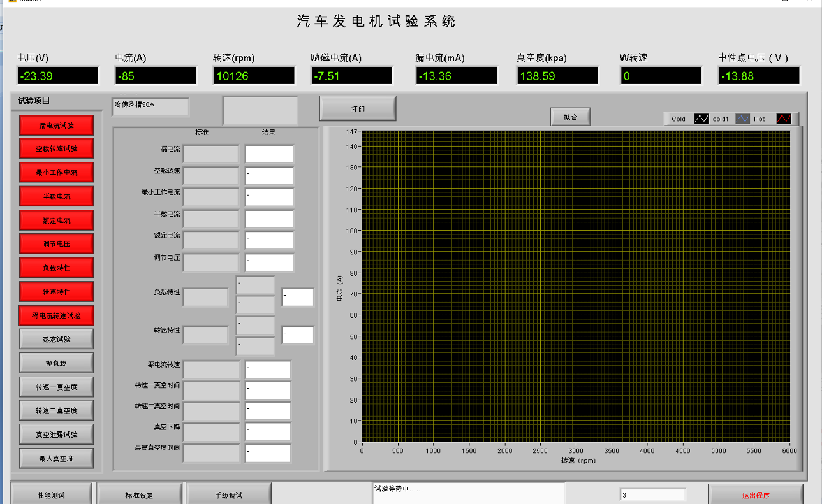
Task: Click the 转速 (rpm) axis label
Action: click(578, 460)
